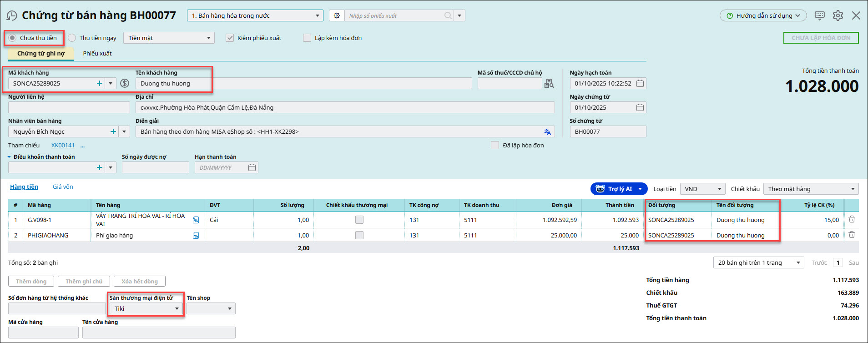Tick Đã lập hóa đơn checkbox

(x=495, y=145)
